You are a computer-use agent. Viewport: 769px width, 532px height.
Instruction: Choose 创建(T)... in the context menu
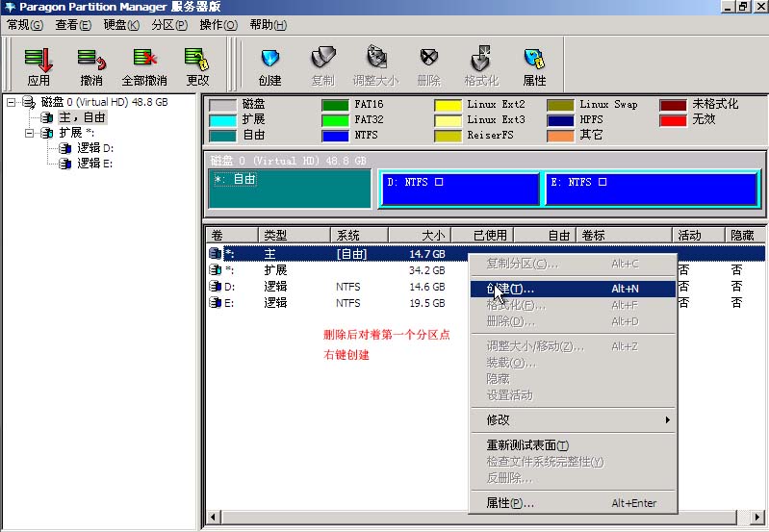point(573,289)
